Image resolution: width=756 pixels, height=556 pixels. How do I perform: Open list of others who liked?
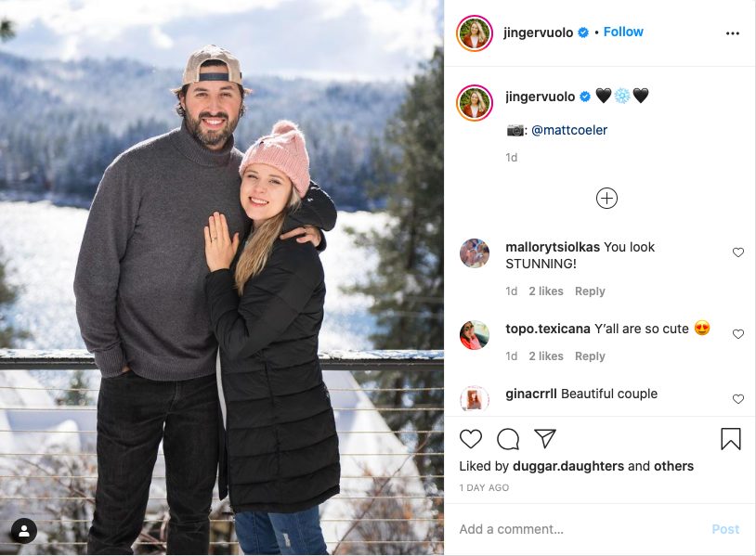point(673,466)
